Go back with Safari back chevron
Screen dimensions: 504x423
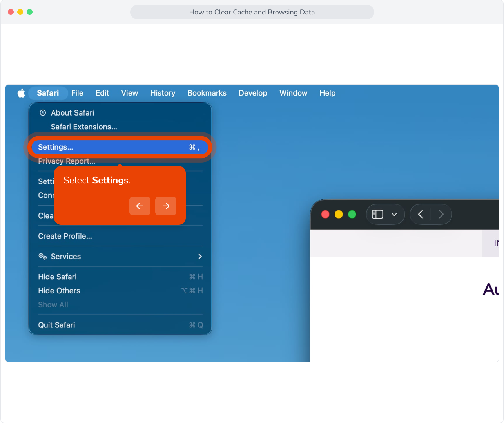pos(421,214)
